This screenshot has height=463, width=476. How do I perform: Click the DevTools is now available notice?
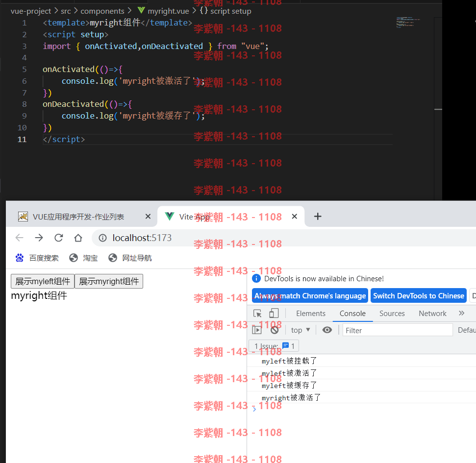[324, 278]
